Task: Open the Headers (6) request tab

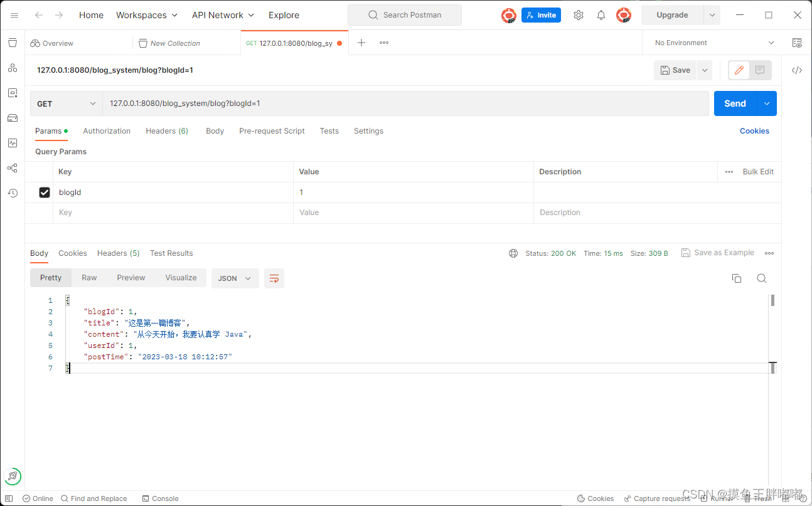Action: [x=167, y=131]
